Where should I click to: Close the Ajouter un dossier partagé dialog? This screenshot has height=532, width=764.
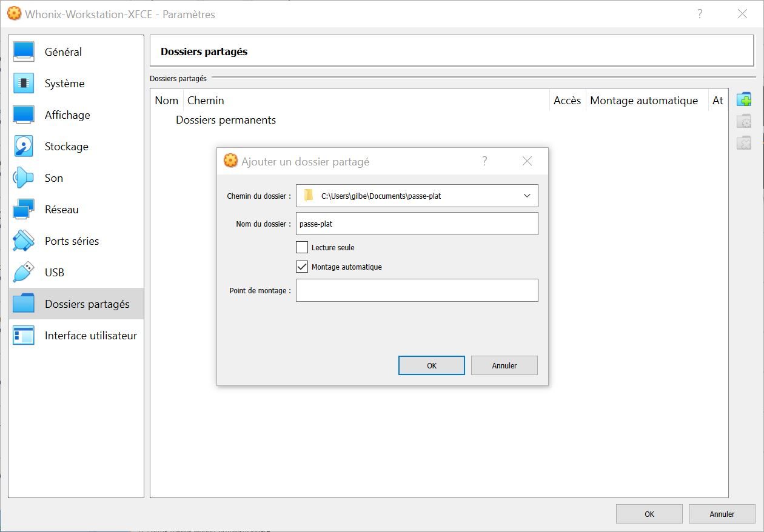coord(528,161)
